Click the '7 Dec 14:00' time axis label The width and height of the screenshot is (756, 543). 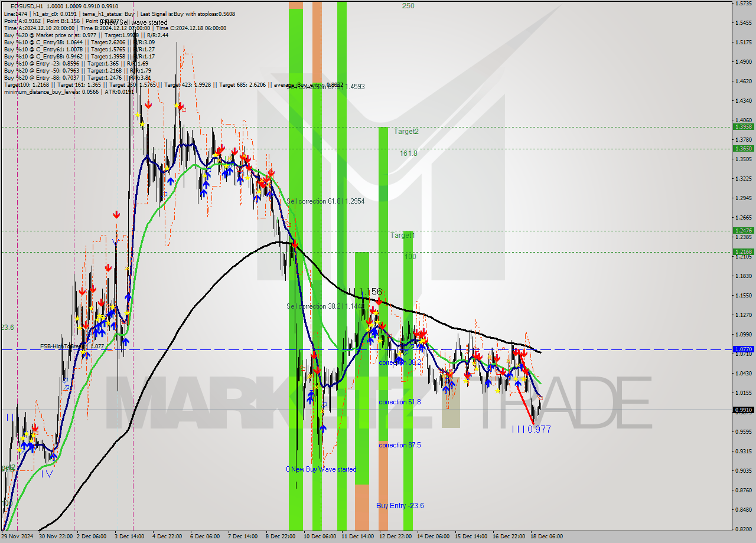(x=242, y=537)
